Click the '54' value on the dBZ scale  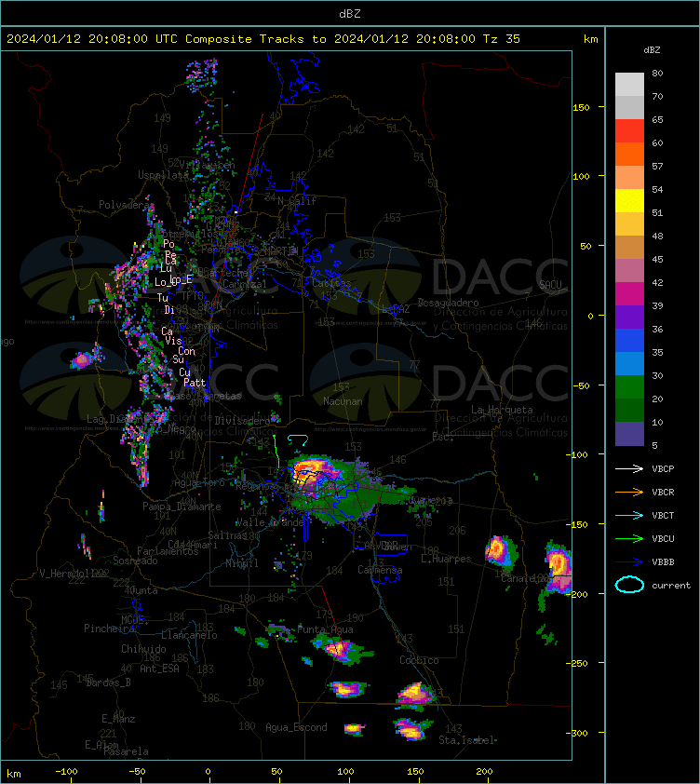pos(657,190)
